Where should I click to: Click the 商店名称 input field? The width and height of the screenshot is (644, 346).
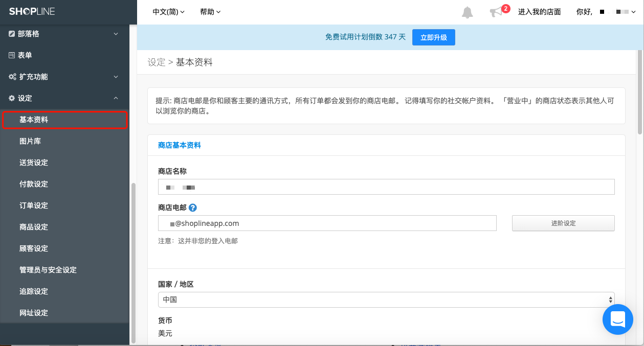coord(386,187)
